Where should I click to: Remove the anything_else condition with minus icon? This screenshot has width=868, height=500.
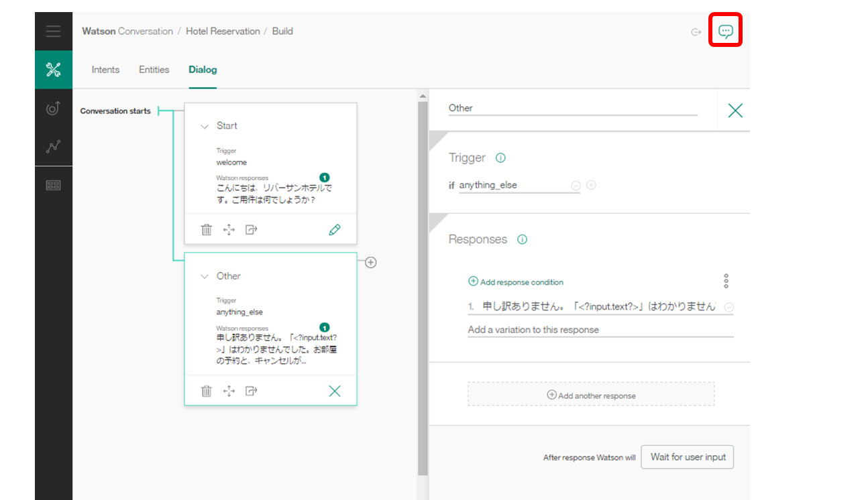[x=576, y=186]
